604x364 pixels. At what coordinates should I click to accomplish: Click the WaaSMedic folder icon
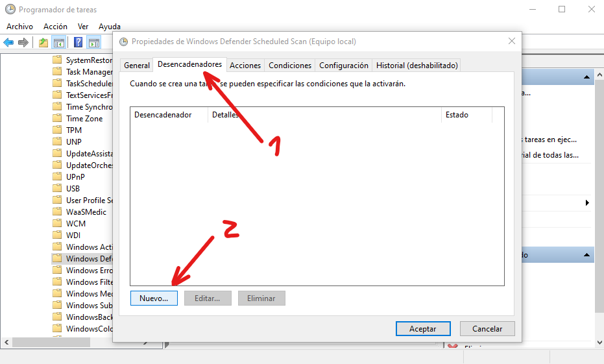[x=57, y=212]
